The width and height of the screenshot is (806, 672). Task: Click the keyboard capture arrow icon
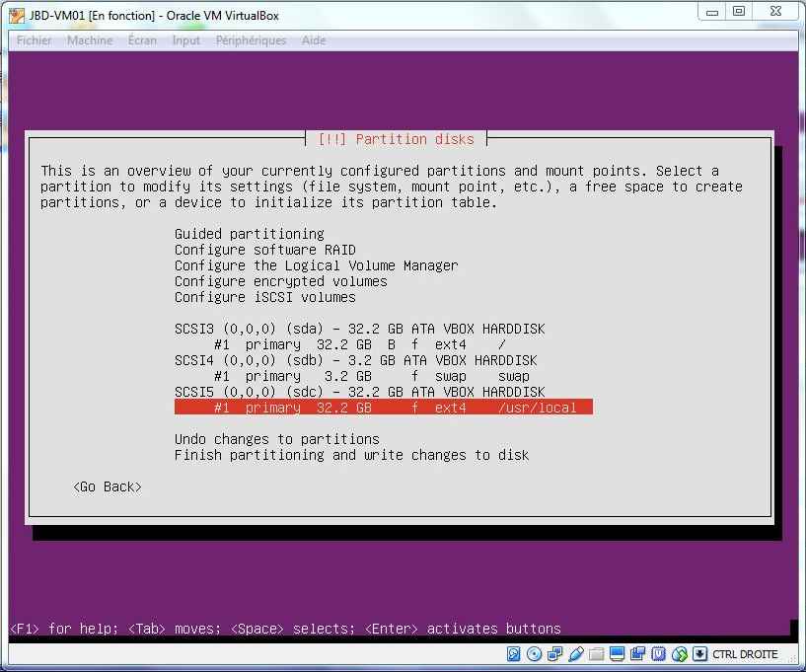click(699, 654)
